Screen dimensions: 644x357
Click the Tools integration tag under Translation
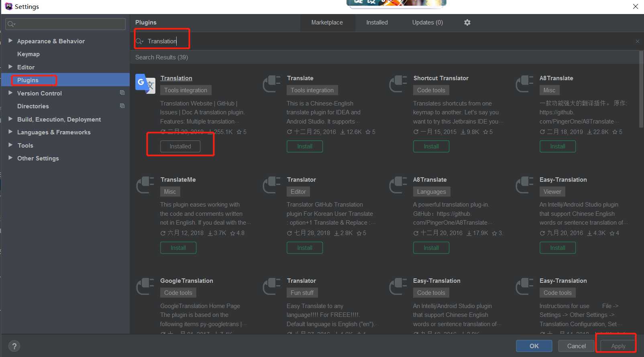coord(186,90)
